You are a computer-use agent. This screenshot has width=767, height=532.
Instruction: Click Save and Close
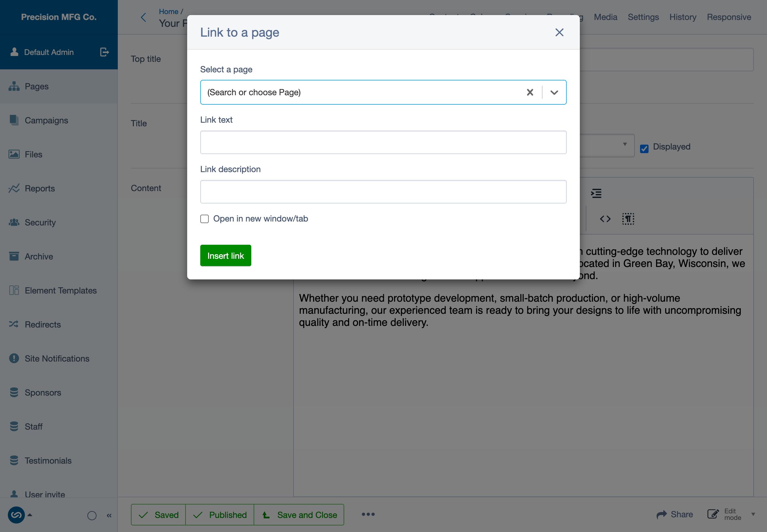click(299, 515)
